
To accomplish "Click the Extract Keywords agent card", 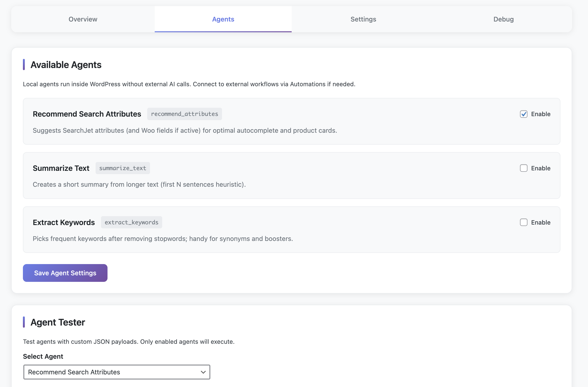I will (x=291, y=229).
